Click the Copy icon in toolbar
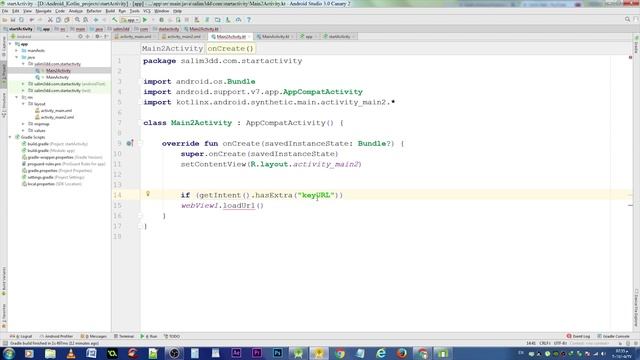 (58, 20)
